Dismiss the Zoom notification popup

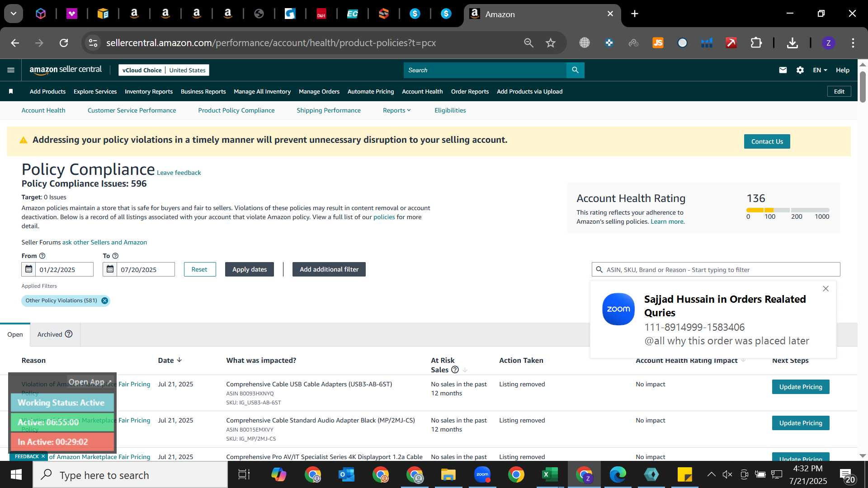[826, 289]
